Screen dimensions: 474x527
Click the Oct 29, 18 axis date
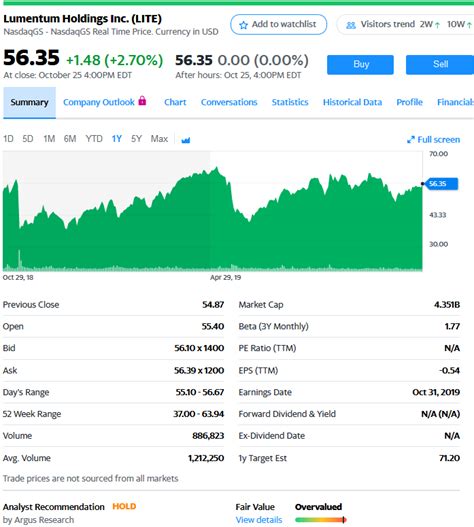click(x=18, y=278)
